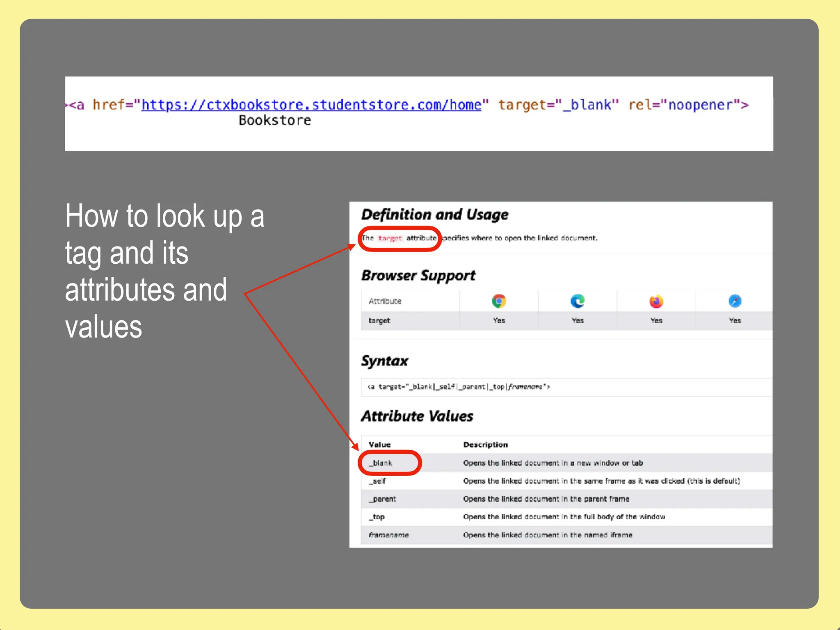The height and width of the screenshot is (630, 840).
Task: Open the ctxbookstore.studentstore.com link
Action: click(311, 105)
